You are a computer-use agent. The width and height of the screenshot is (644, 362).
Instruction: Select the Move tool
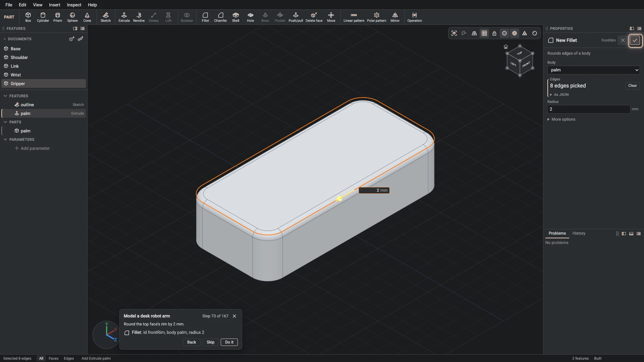pyautogui.click(x=331, y=17)
